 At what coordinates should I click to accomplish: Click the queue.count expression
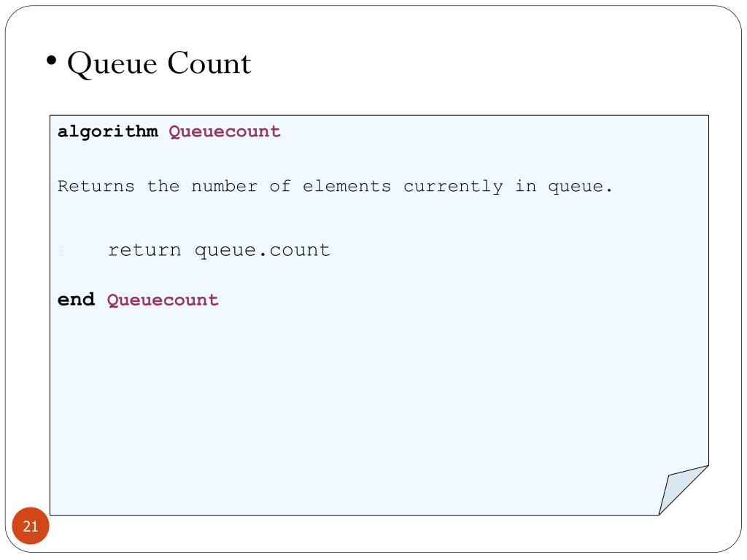[x=263, y=252]
